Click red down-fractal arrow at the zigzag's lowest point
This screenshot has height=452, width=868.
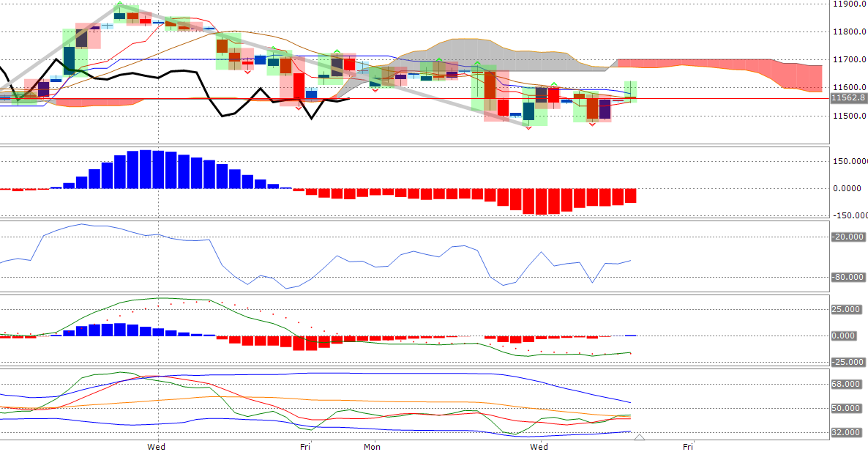[529, 128]
